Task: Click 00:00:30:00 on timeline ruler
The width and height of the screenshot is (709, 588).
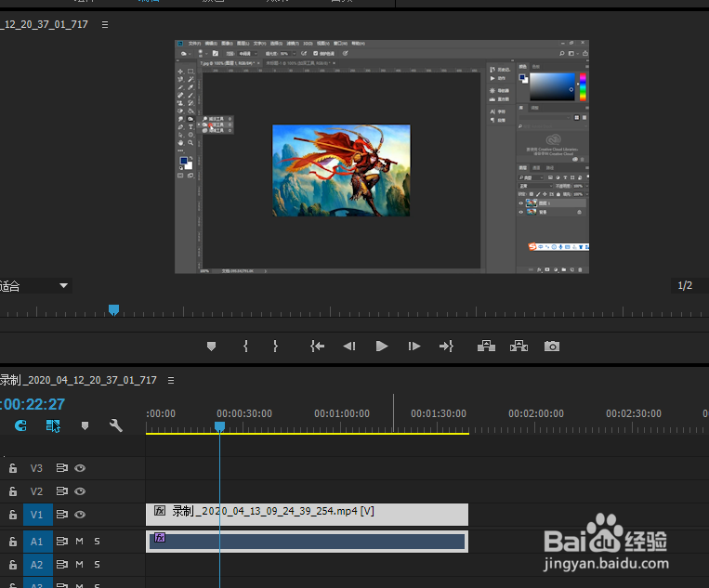Action: (x=244, y=413)
